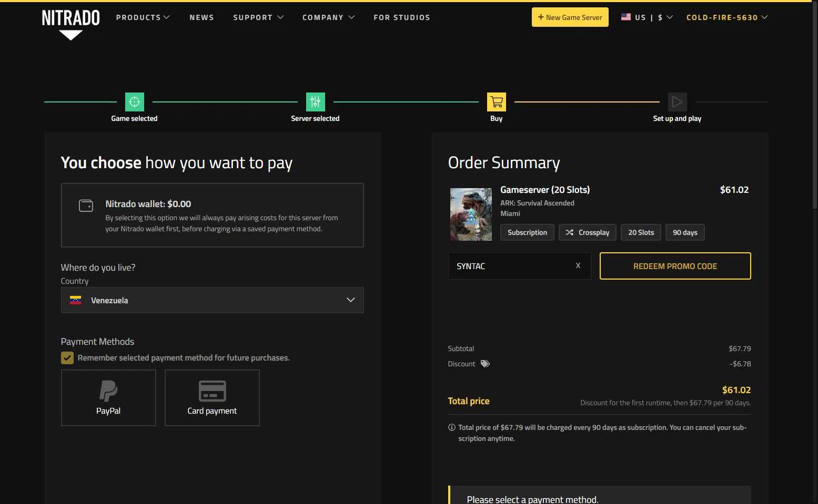Click the 90 days tag
This screenshot has height=504, width=818.
pos(685,232)
